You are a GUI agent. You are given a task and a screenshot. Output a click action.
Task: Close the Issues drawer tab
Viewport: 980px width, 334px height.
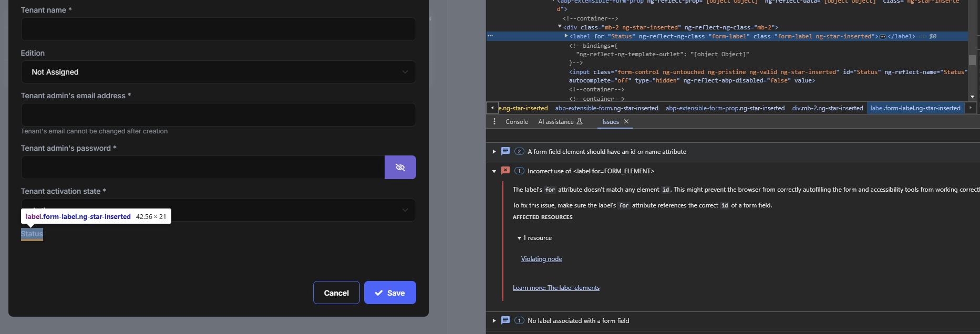(626, 122)
